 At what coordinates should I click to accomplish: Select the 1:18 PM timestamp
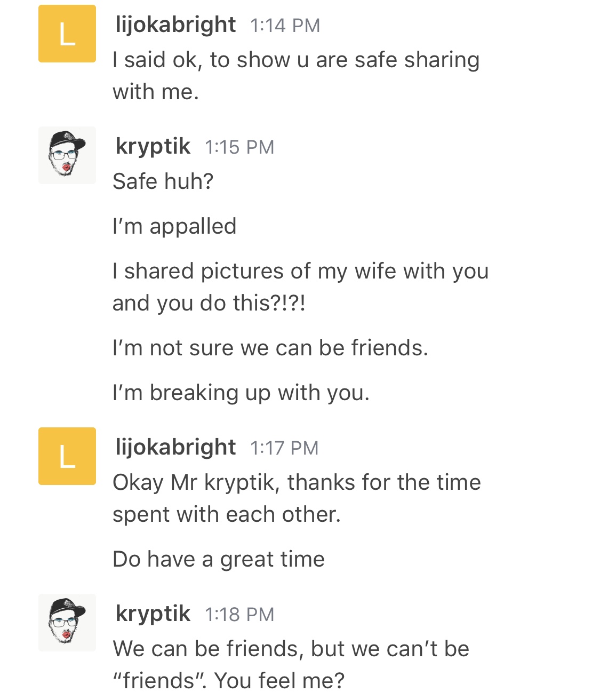(x=239, y=615)
